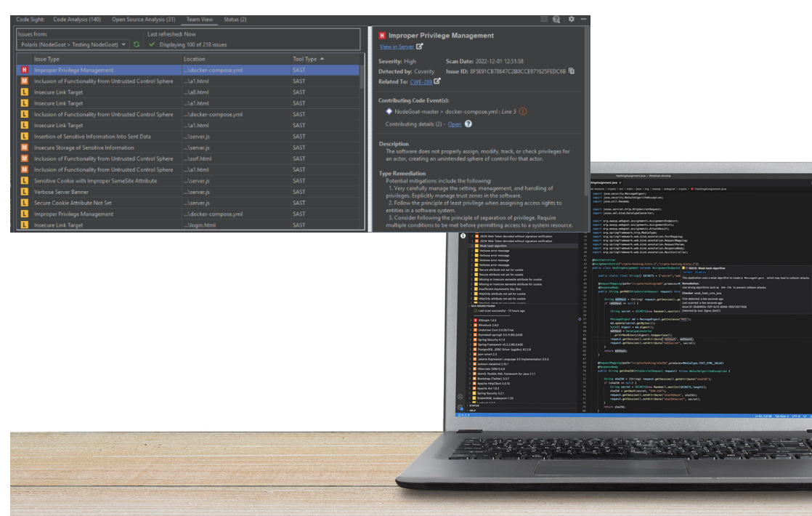The width and height of the screenshot is (812, 516).
Task: Refresh the Polaris issues list
Action: pyautogui.click(x=137, y=44)
